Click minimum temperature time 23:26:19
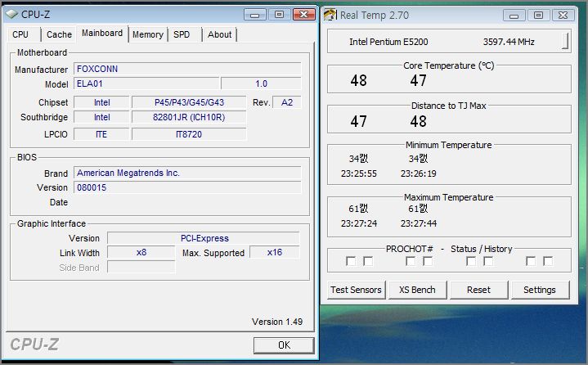Viewport: 588px width, 365px height. (419, 173)
